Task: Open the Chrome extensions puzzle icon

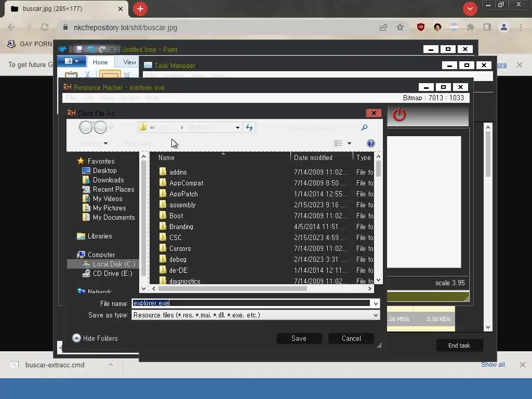Action: coord(471,27)
